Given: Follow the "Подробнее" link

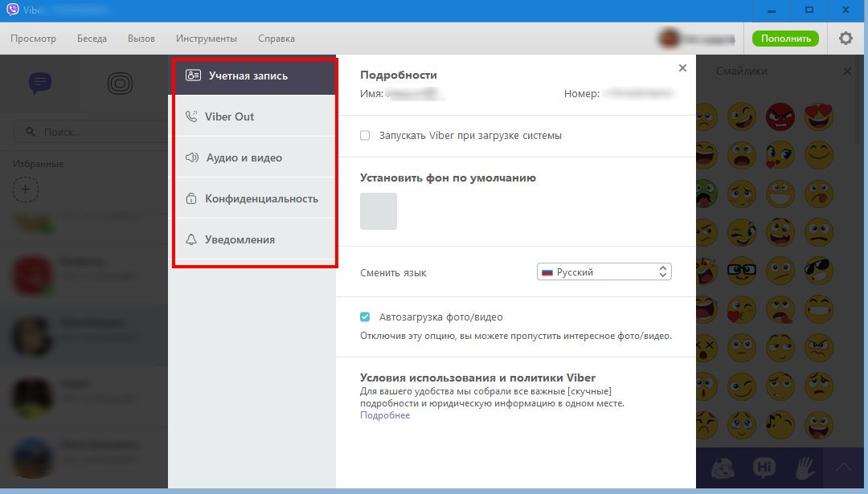Looking at the screenshot, I should point(385,415).
